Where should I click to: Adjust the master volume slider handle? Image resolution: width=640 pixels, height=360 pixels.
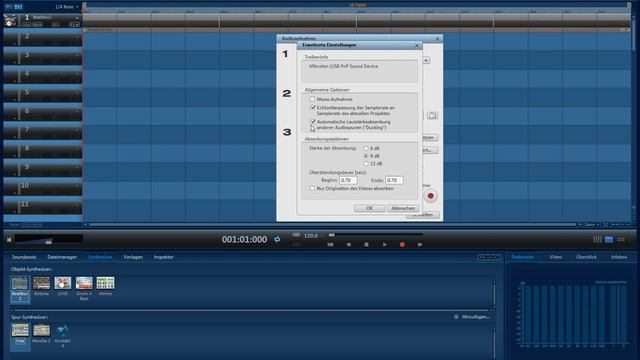[49, 242]
